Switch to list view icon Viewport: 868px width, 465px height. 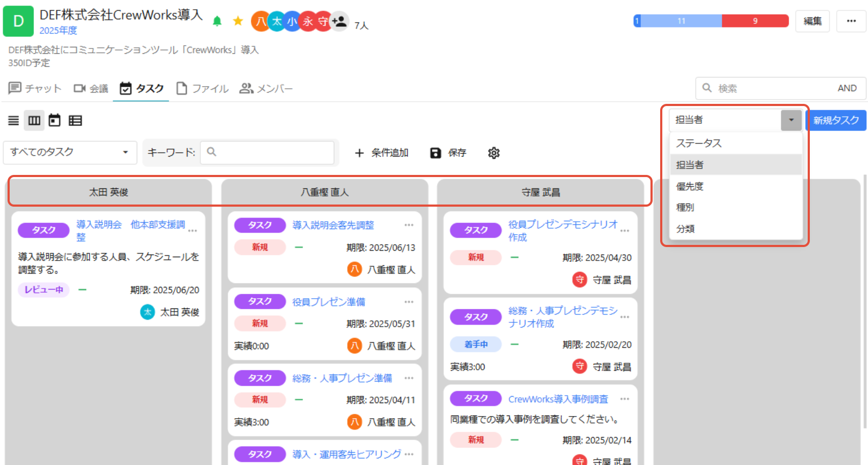[13, 121]
